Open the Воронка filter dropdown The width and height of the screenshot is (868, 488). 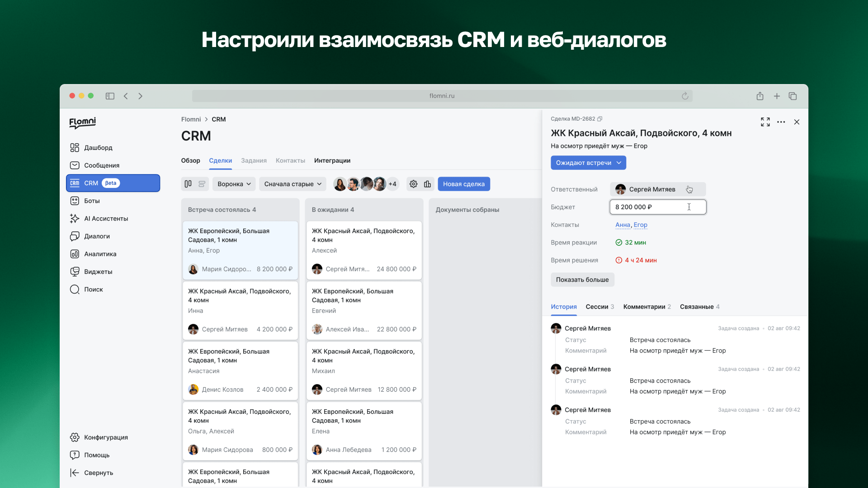(x=234, y=184)
